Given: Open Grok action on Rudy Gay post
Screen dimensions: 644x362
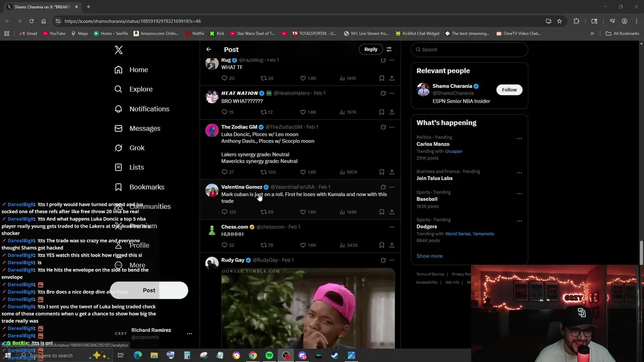Looking at the screenshot, I should click(x=383, y=260).
